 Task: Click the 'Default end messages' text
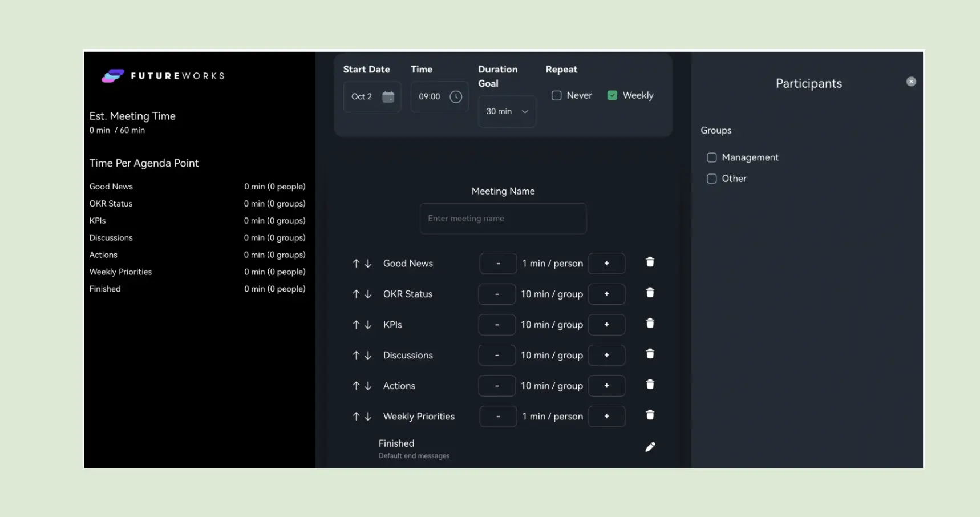click(414, 456)
